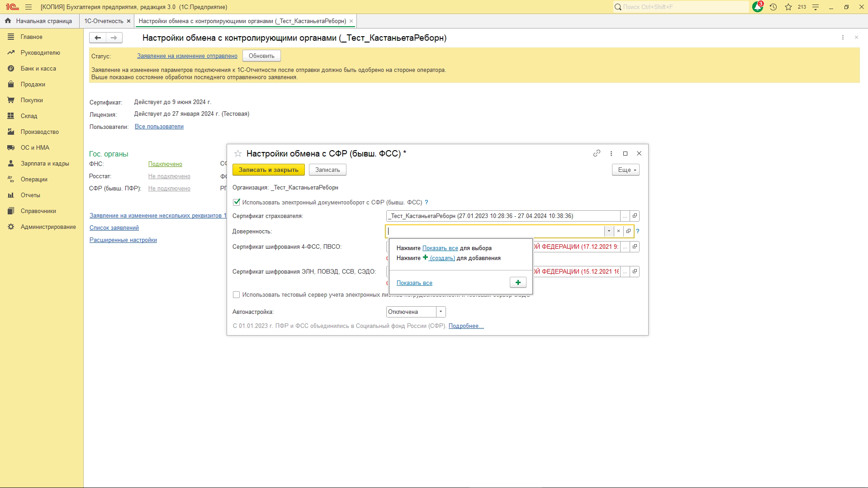Uncheck Использовать электронный документооборот с СФР
Screen dimensions: 868x488
pyautogui.click(x=236, y=202)
